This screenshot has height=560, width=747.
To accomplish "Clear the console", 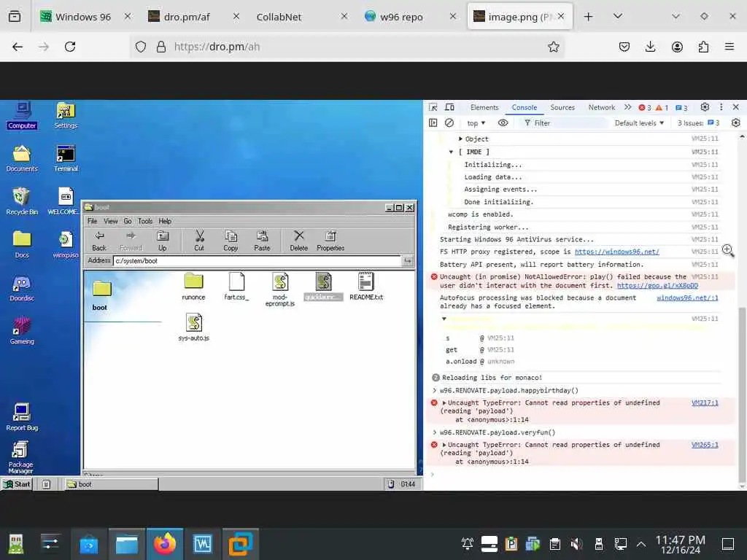I will 449,122.
